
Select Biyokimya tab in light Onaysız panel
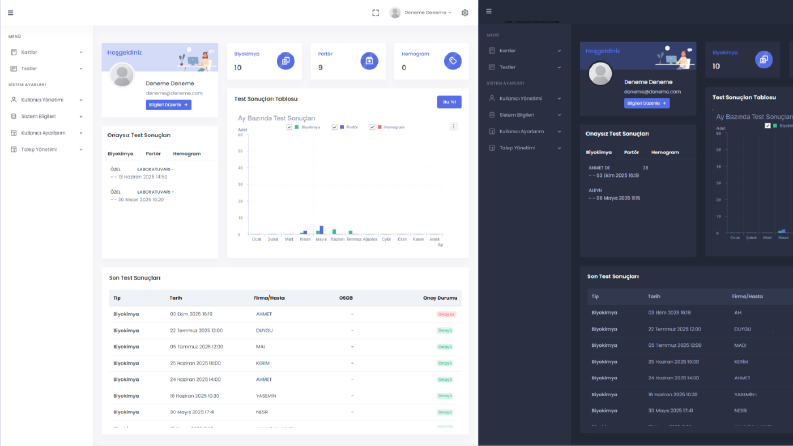(120, 154)
